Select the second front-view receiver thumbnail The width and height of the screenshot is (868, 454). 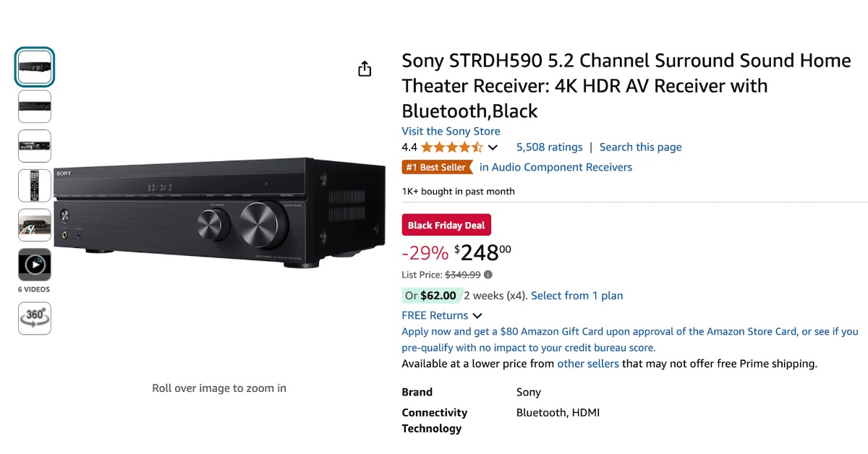pyautogui.click(x=34, y=106)
